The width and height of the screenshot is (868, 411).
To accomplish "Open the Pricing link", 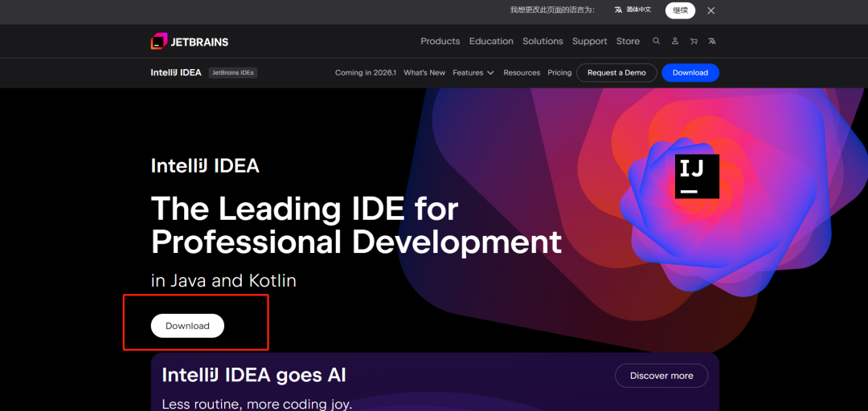I will [559, 72].
